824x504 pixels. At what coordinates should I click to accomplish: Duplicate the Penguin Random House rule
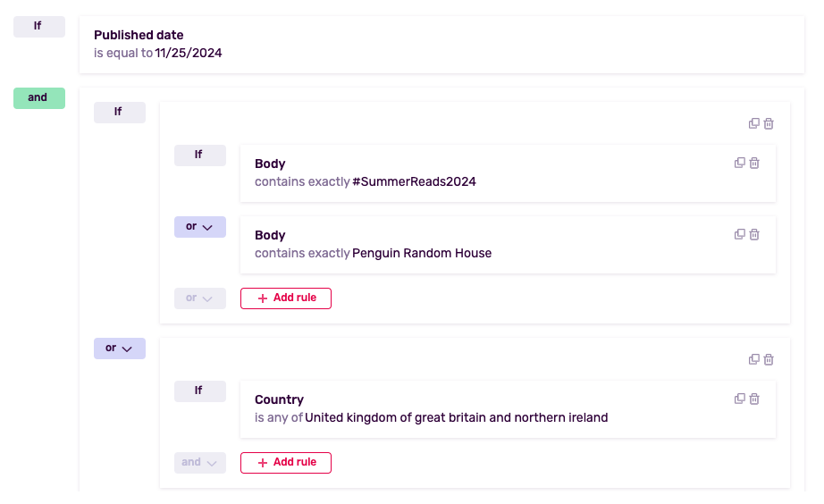coord(739,234)
